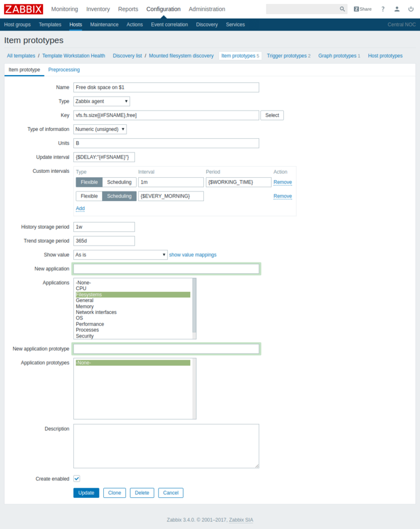Switch to the Item prototype tab
This screenshot has height=529, width=420.
[x=24, y=70]
